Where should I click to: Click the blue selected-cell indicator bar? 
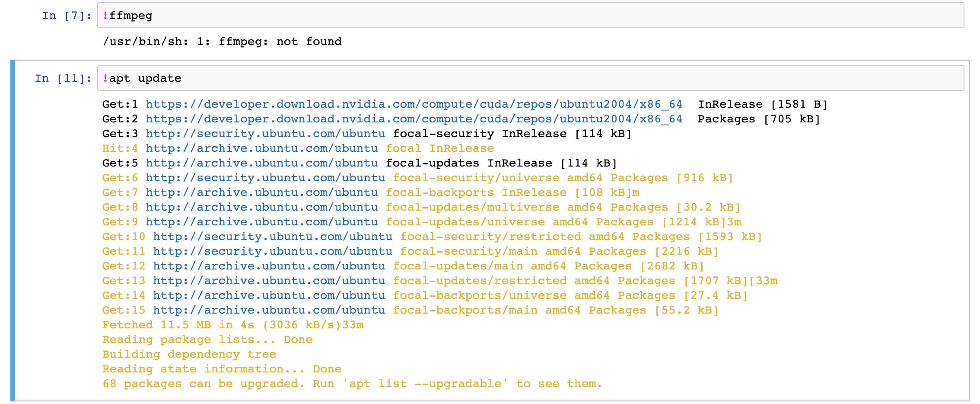[13, 231]
